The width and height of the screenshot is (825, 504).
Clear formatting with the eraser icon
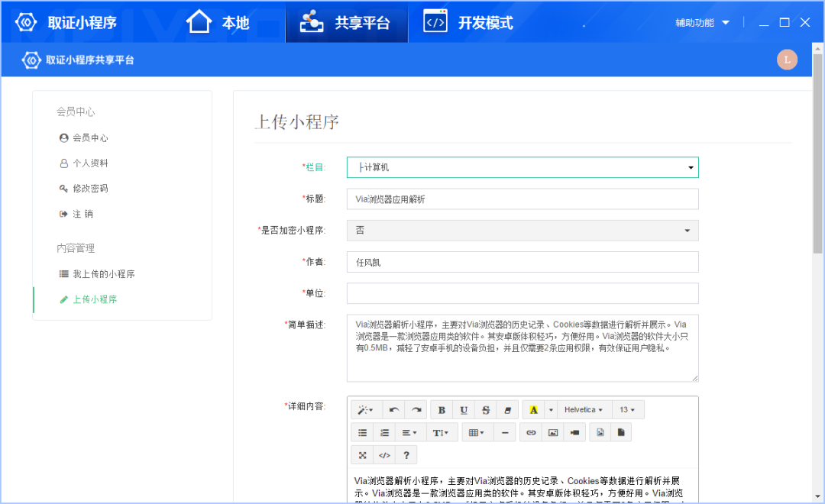click(508, 410)
